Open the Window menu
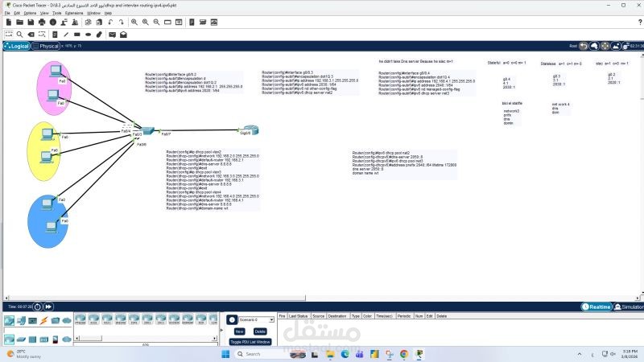Viewport: 644px width, 362px height. pyautogui.click(x=93, y=13)
